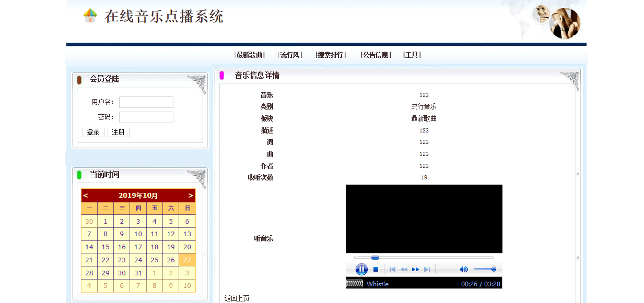Select October 24 in calendar
Screen dimensions: 644x303
pyautogui.click(x=138, y=260)
